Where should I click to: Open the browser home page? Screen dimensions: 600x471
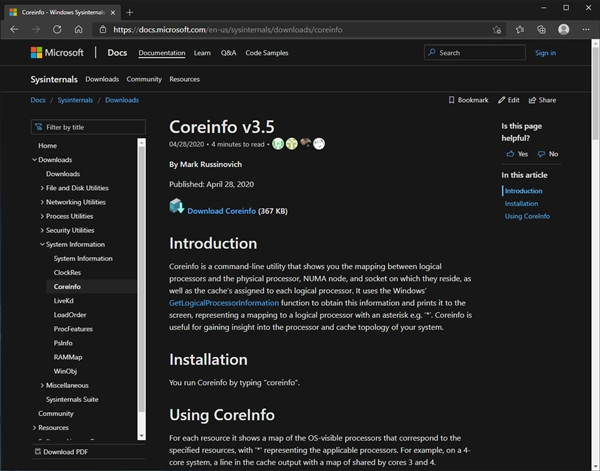point(78,29)
